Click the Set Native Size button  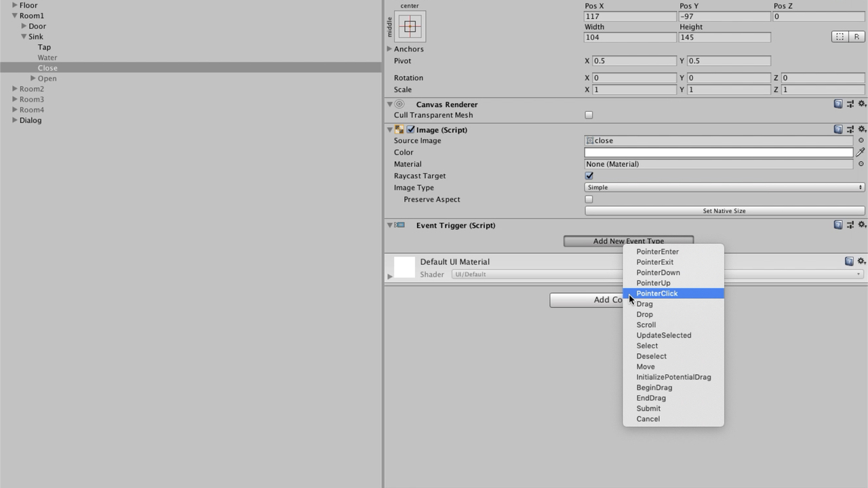pos(724,211)
